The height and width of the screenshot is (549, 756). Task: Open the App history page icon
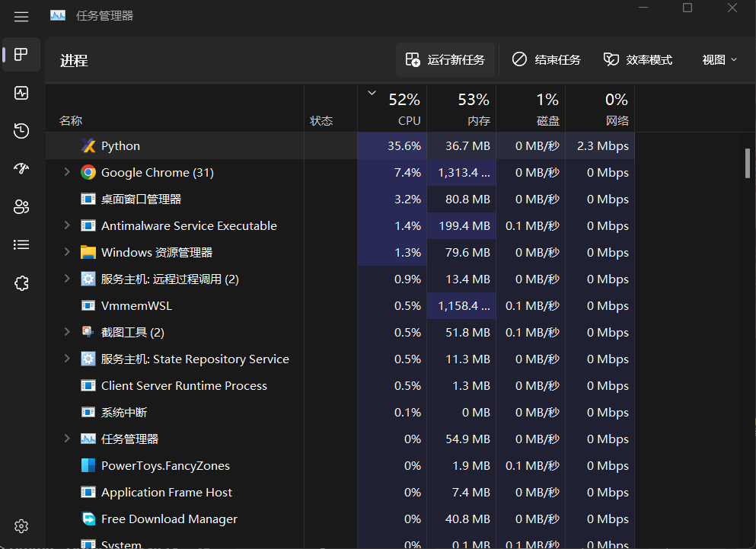(21, 131)
